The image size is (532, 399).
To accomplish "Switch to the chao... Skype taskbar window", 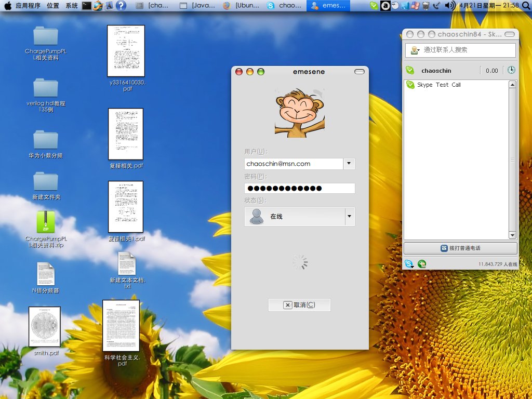I will (285, 5).
